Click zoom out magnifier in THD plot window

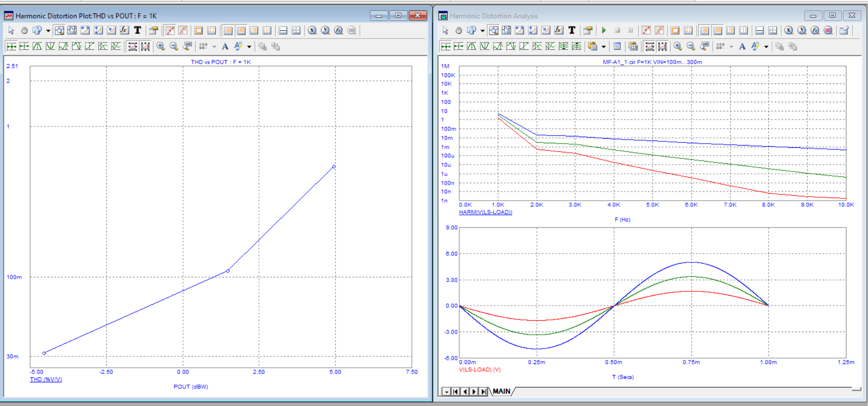(x=174, y=46)
